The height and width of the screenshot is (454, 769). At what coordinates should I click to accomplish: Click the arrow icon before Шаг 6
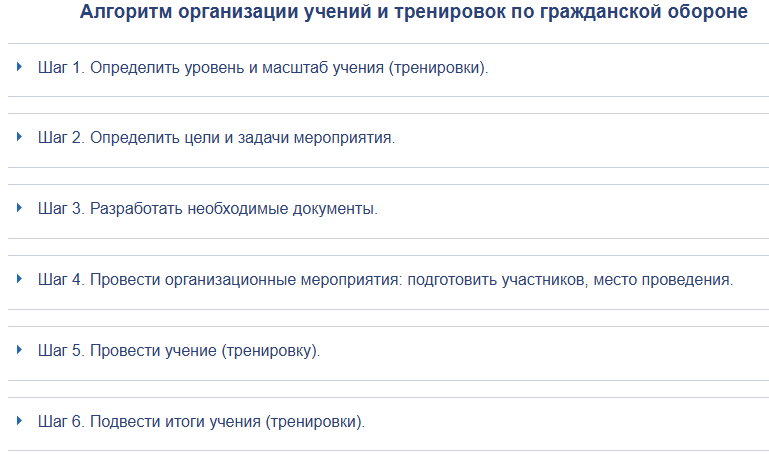[19, 421]
